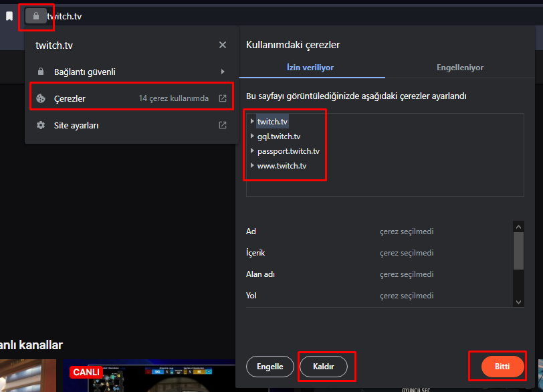Click the padlock site info icon

pyautogui.click(x=36, y=16)
